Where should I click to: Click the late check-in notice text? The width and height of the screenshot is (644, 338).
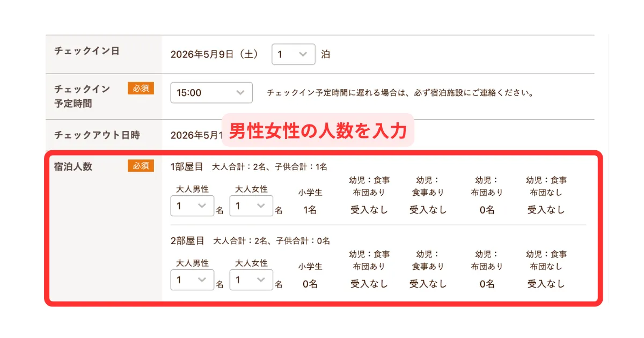click(x=401, y=93)
